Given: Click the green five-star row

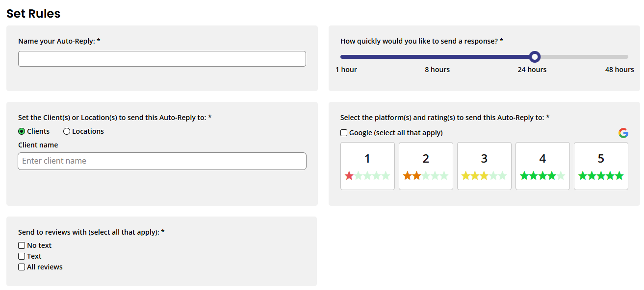Looking at the screenshot, I should click(x=601, y=175).
